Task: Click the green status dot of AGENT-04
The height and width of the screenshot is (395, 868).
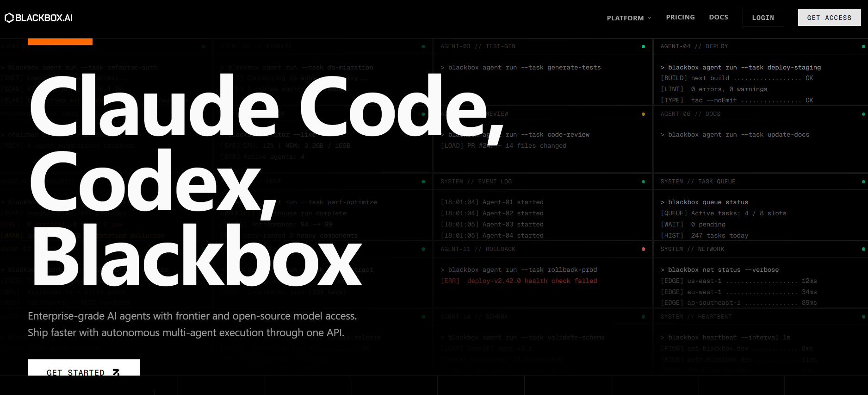Action: [x=863, y=46]
